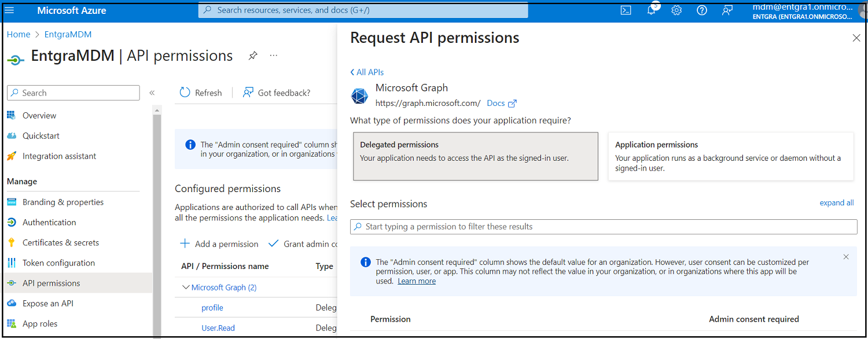Go to EntgraMDM breadcrumb
Image resolution: width=868 pixels, height=339 pixels.
[68, 34]
